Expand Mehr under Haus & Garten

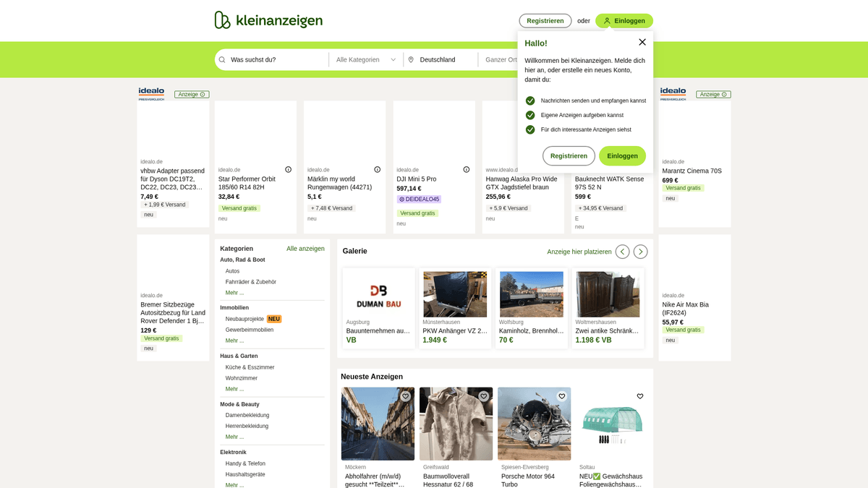234,389
